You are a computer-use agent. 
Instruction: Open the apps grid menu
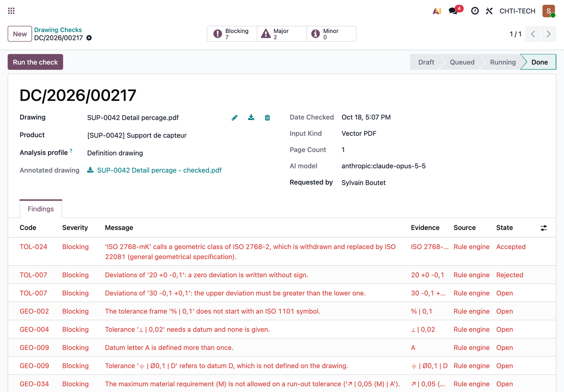point(11,11)
